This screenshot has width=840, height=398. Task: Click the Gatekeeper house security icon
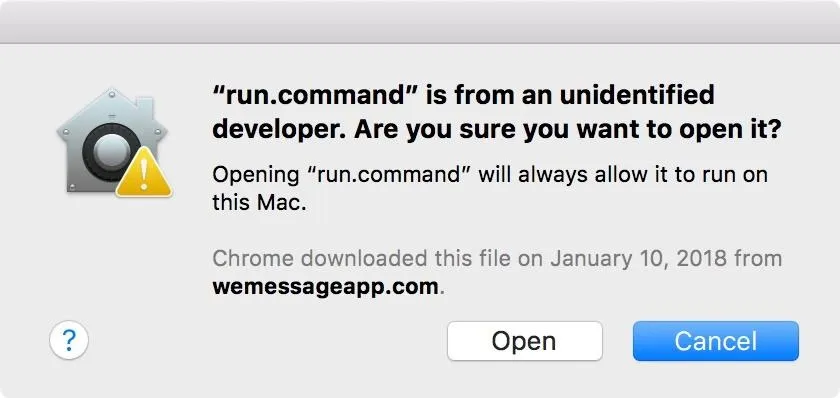[x=114, y=142]
